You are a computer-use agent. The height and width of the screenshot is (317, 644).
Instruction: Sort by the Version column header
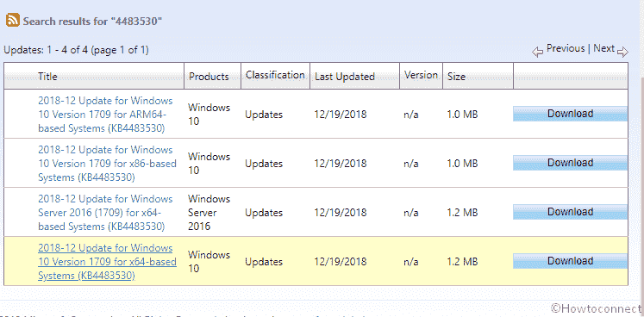[421, 75]
